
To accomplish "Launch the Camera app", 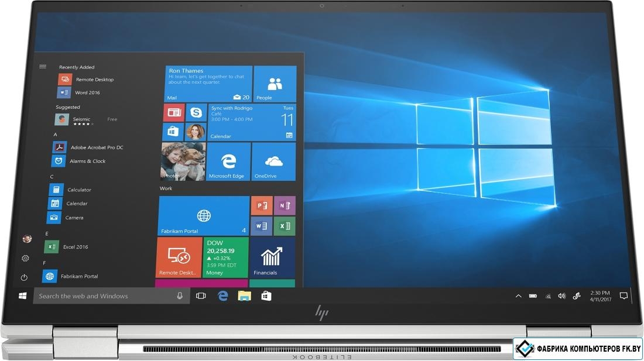I will tap(66, 218).
